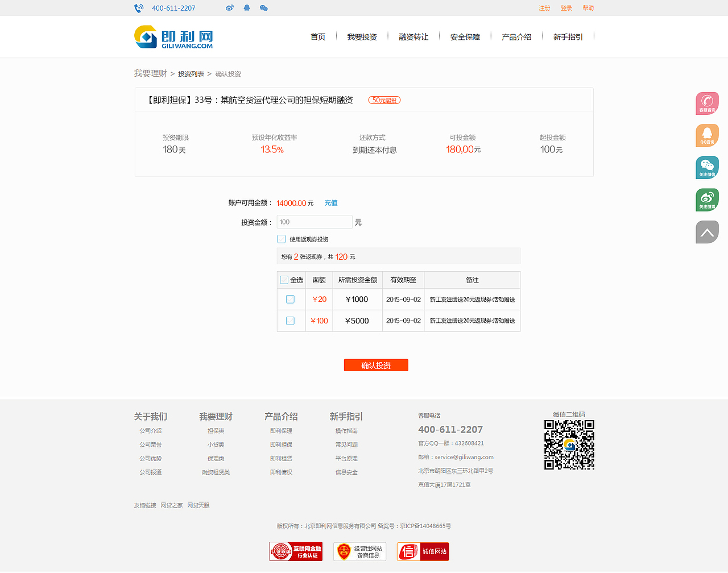Click inside the 投资金额 amount input field

coord(314,222)
